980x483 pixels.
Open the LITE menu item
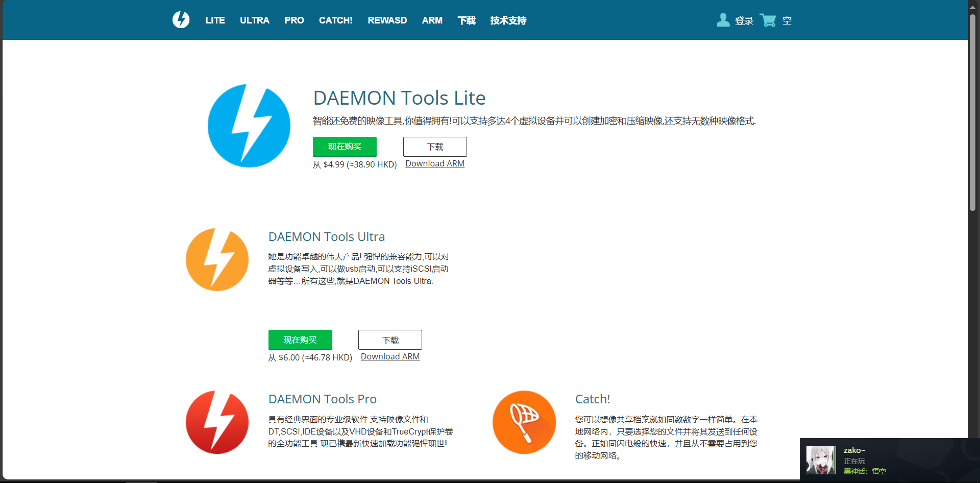point(215,20)
